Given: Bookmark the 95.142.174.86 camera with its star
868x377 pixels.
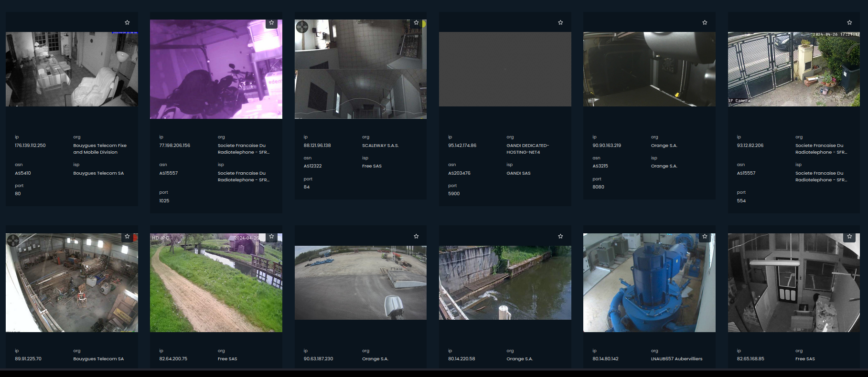Looking at the screenshot, I should point(560,22).
